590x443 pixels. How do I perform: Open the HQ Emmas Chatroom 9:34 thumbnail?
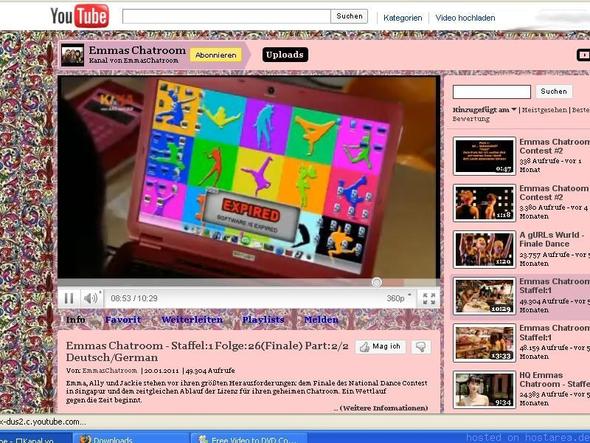(x=484, y=390)
